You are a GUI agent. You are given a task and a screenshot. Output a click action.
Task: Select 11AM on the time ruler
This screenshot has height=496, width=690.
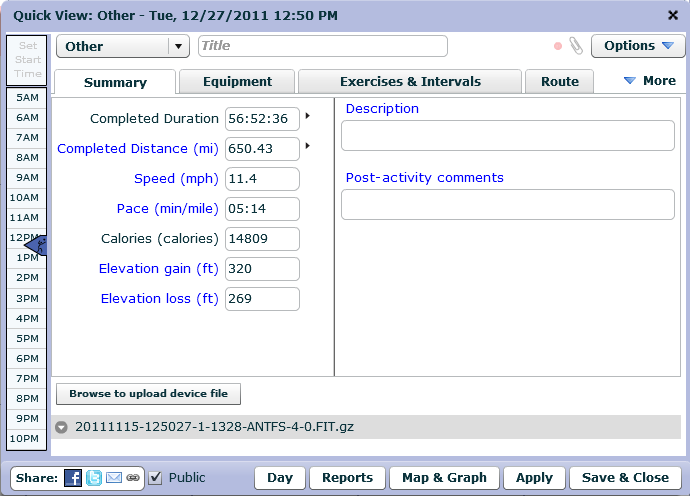[x=27, y=218]
